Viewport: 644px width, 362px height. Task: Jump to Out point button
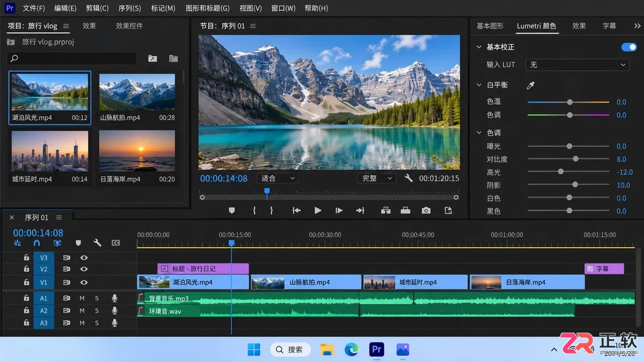point(360,210)
